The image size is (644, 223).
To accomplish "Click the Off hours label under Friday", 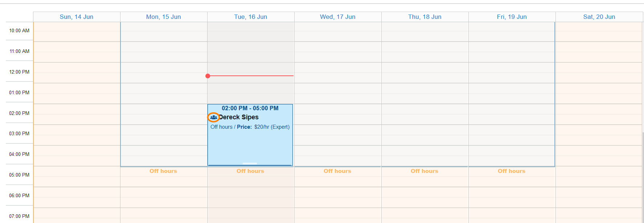I will tap(512, 171).
